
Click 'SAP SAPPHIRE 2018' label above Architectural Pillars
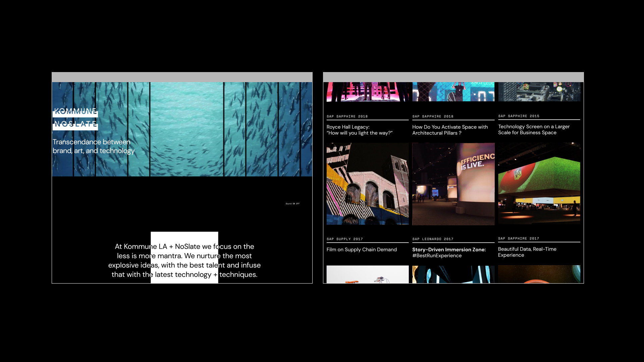coord(433,116)
